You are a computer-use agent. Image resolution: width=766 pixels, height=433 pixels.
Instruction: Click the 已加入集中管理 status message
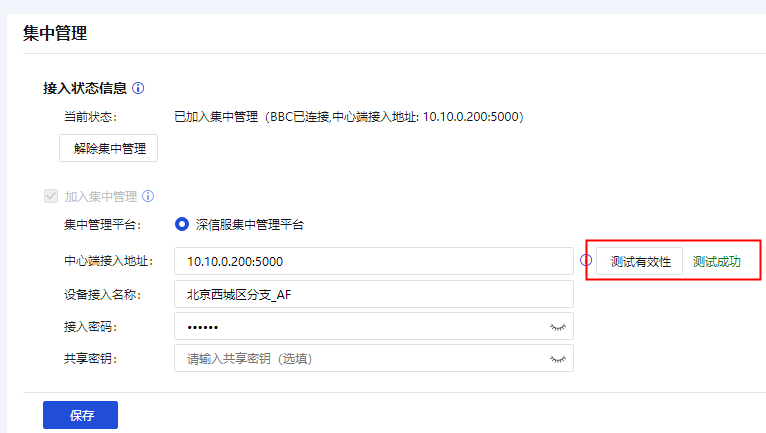tap(349, 117)
